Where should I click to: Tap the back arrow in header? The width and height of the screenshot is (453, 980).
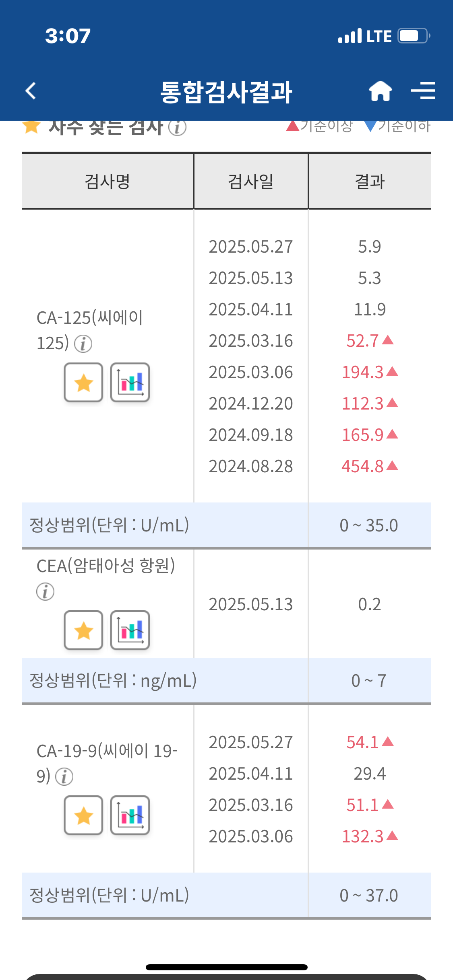click(31, 91)
